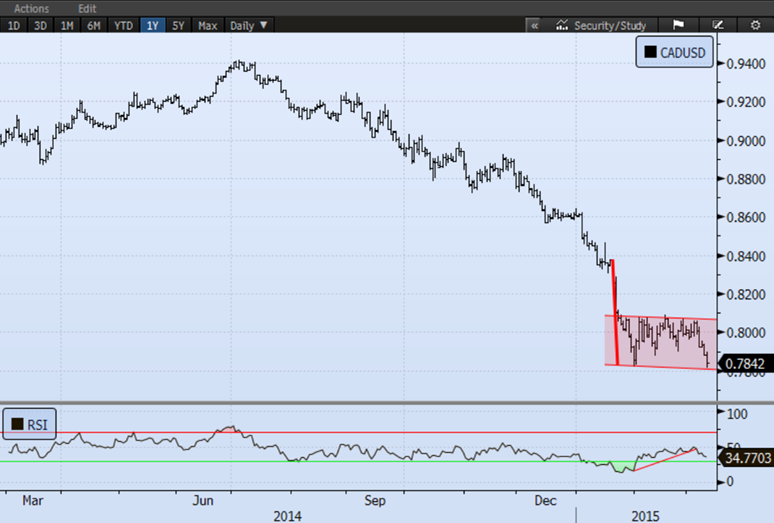
Task: Set the chart range to 6M
Action: click(93, 25)
